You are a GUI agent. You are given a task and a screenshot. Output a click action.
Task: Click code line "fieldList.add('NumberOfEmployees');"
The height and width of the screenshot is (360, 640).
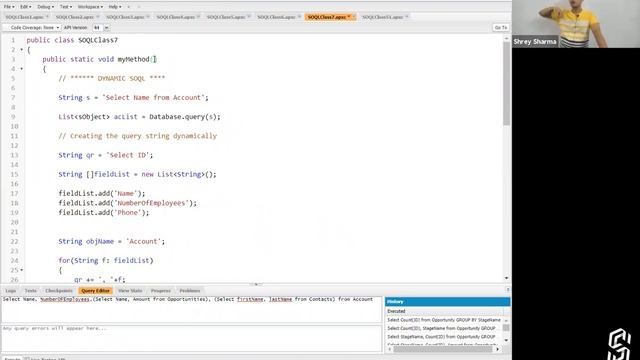click(127, 203)
